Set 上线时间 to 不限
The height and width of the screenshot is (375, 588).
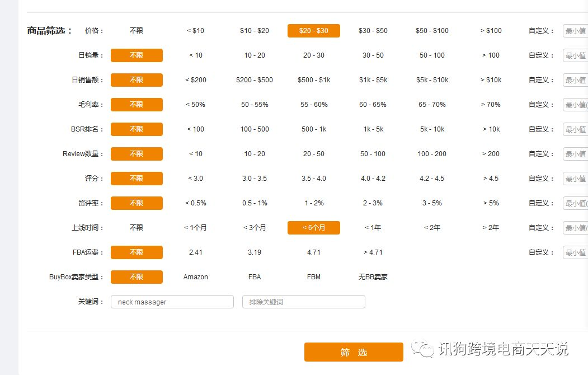point(137,228)
